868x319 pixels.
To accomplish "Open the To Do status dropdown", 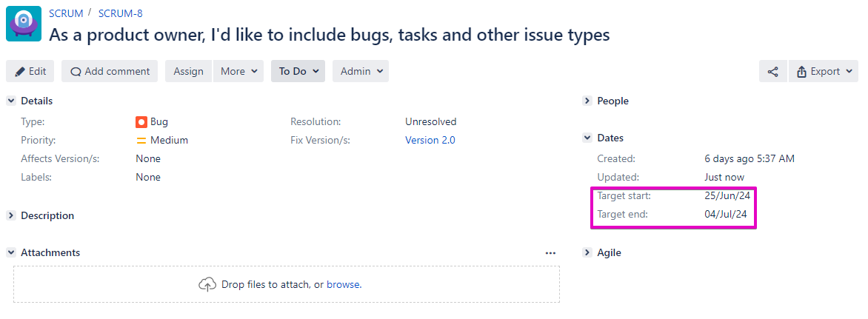I will [x=298, y=72].
